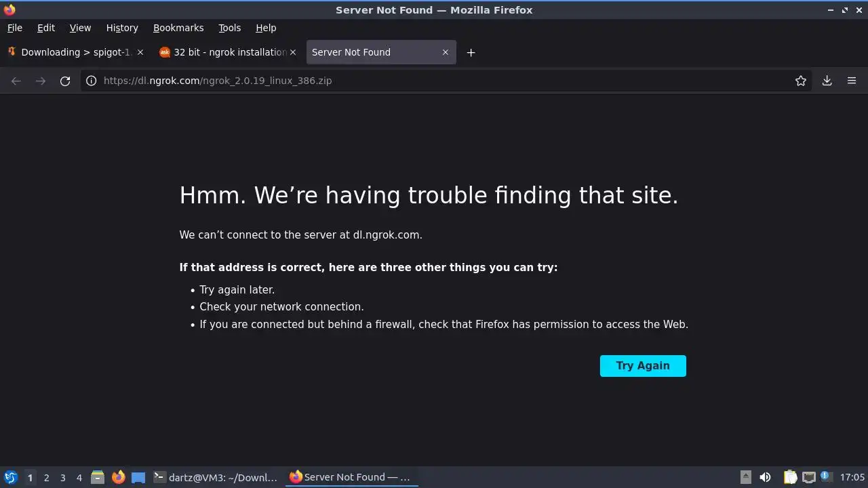This screenshot has height=488, width=868.
Task: Close the Server Not Found tab
Action: point(446,52)
